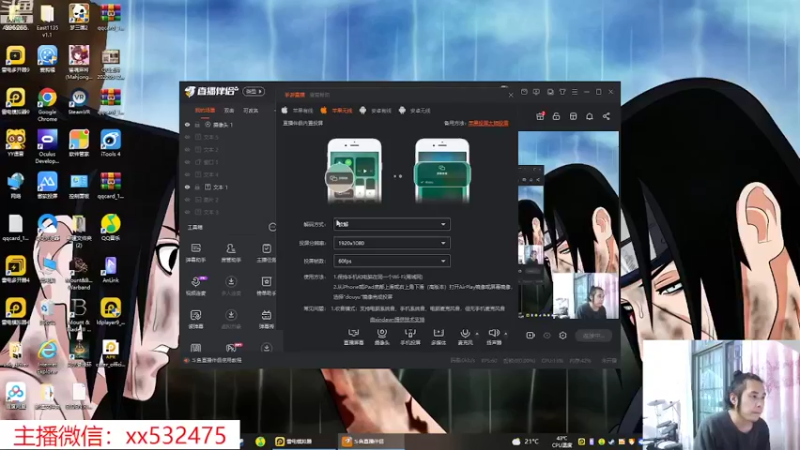Click the mode pill button beside logo

pyautogui.click(x=254, y=91)
